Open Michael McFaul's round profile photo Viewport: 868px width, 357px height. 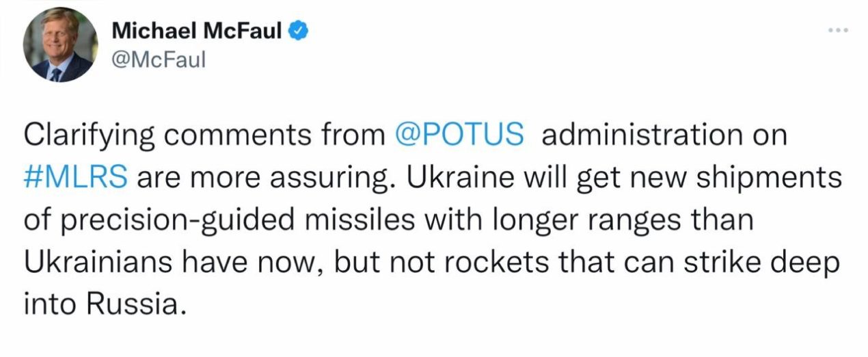(60, 47)
